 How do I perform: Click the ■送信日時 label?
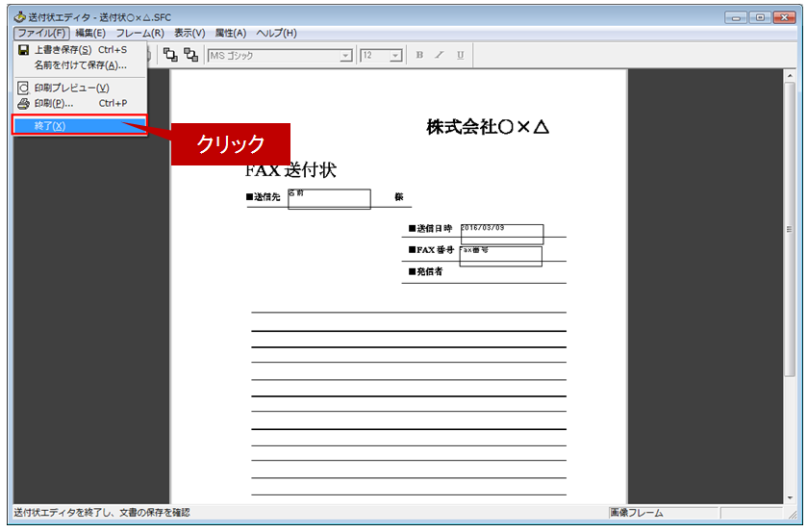click(x=430, y=229)
